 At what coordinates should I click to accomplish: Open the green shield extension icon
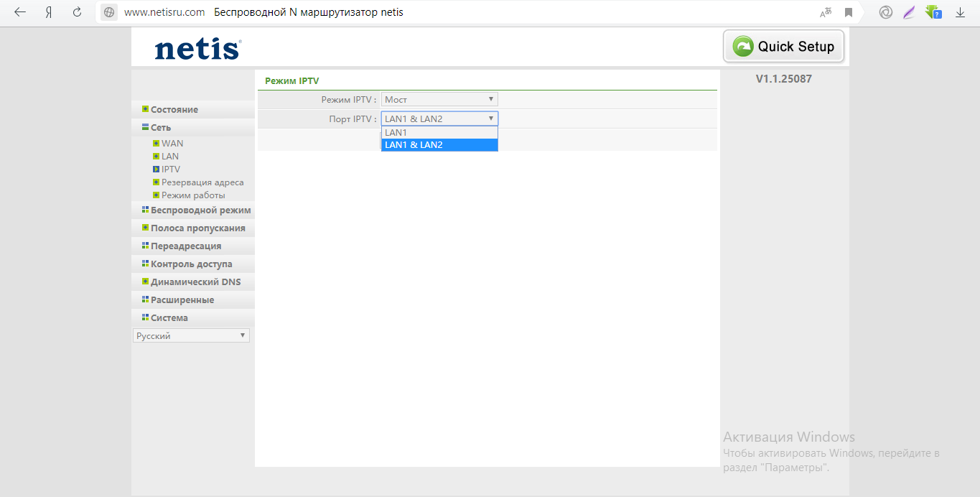point(933,12)
